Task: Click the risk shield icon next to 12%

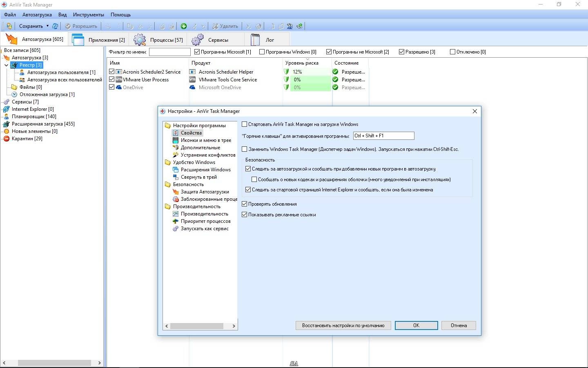Action: (x=287, y=72)
